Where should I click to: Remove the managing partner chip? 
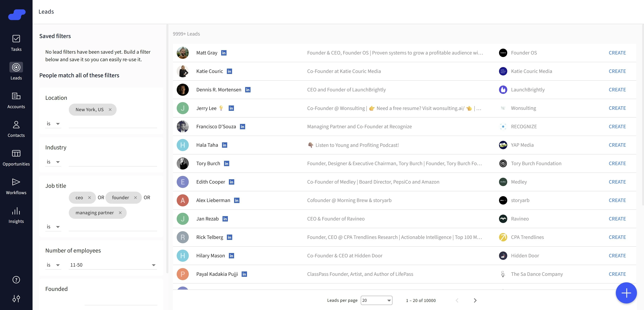tap(120, 213)
